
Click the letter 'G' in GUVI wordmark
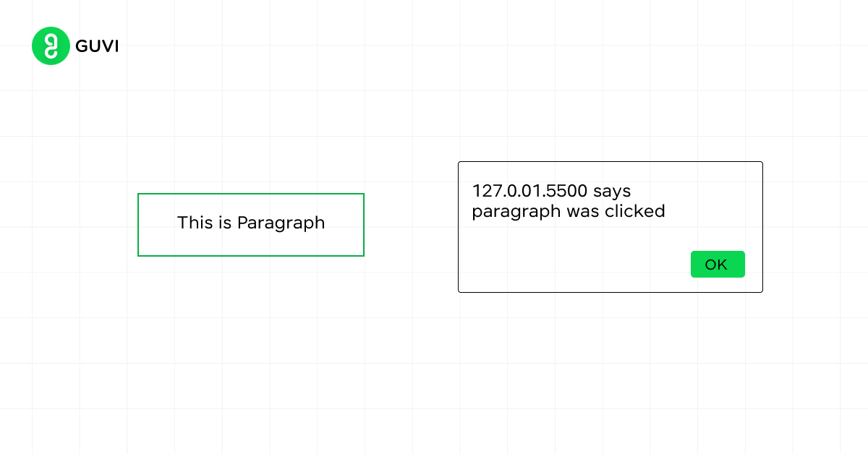coord(82,46)
